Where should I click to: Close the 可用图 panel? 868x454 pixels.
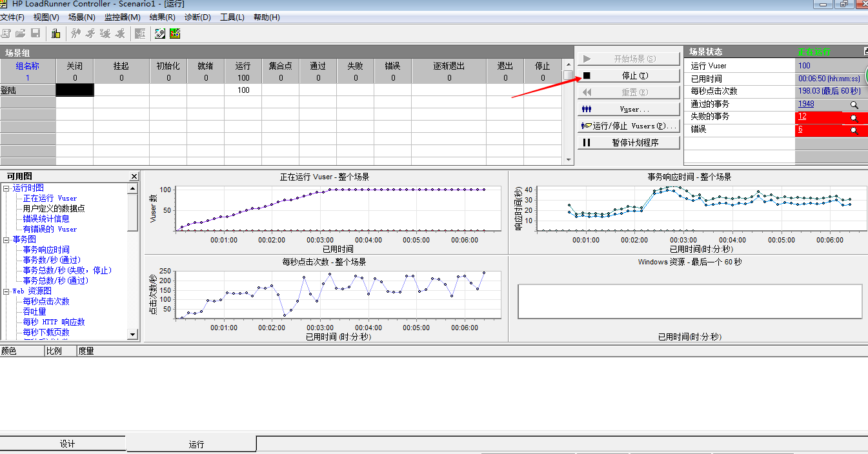click(134, 176)
